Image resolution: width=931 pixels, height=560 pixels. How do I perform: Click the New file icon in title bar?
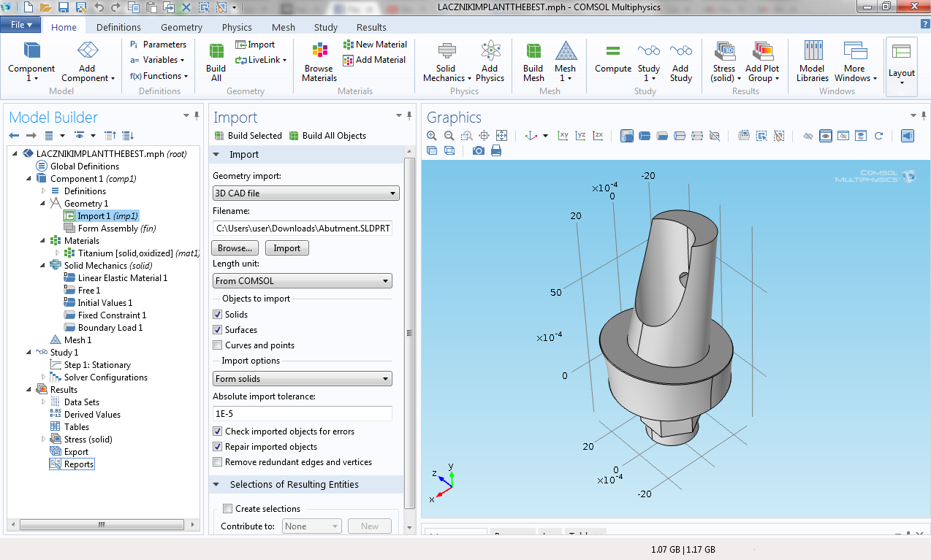coord(28,7)
